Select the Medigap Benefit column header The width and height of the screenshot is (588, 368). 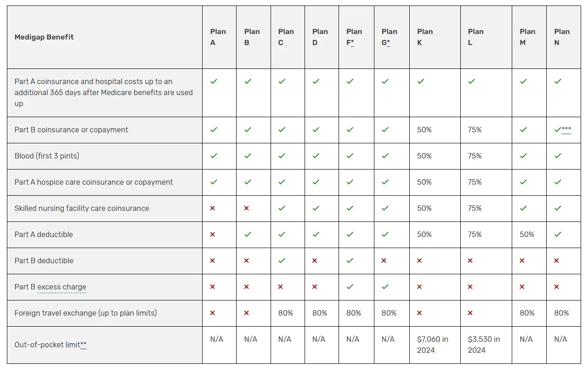[x=105, y=37]
